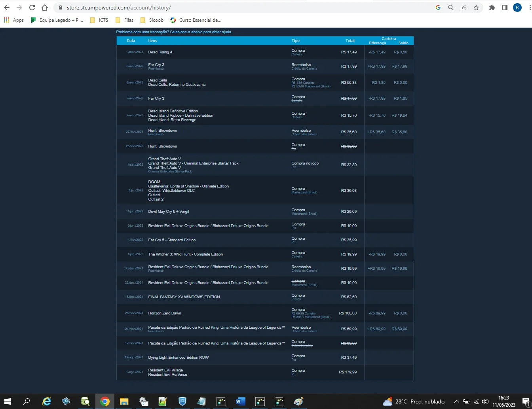
Task: Show hidden system tray icons chevron
Action: click(x=456, y=401)
